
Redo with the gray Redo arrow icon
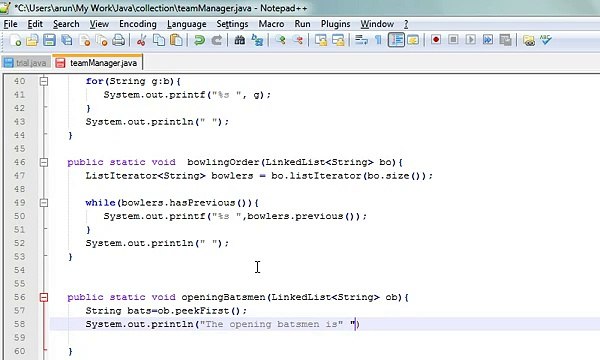217,40
